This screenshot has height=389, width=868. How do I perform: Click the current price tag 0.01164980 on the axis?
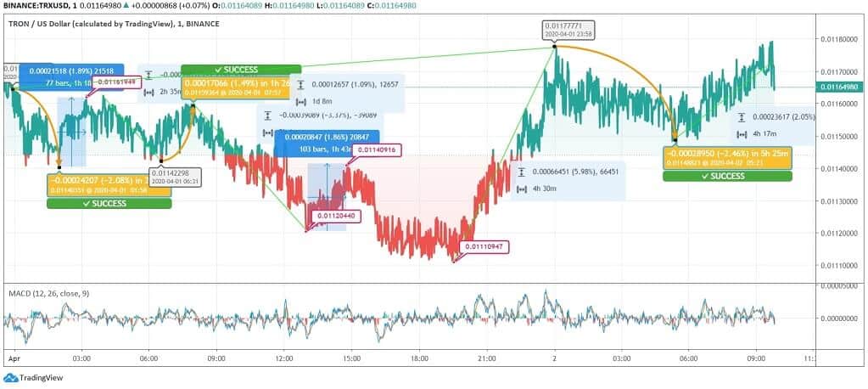(840, 87)
